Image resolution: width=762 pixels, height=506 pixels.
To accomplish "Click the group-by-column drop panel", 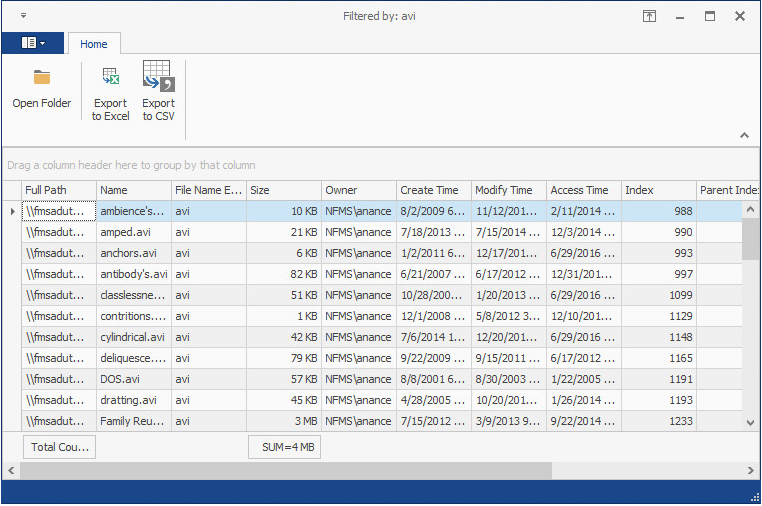I will pyautogui.click(x=381, y=165).
